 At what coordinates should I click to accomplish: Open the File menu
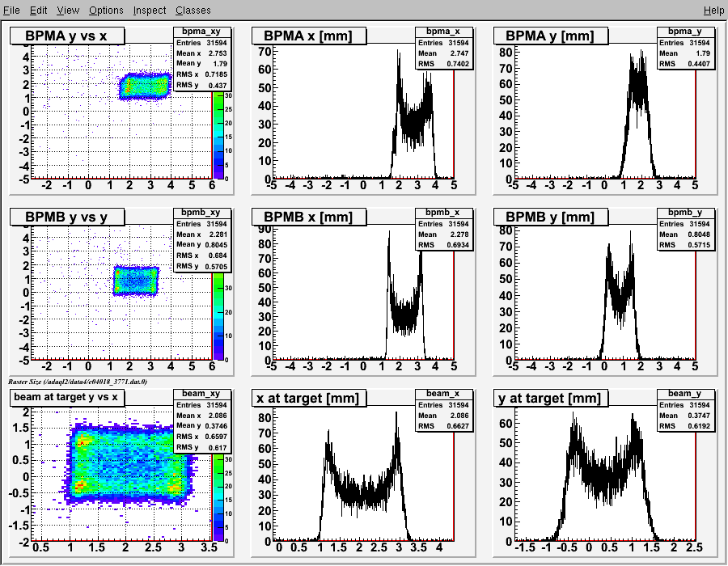click(11, 11)
